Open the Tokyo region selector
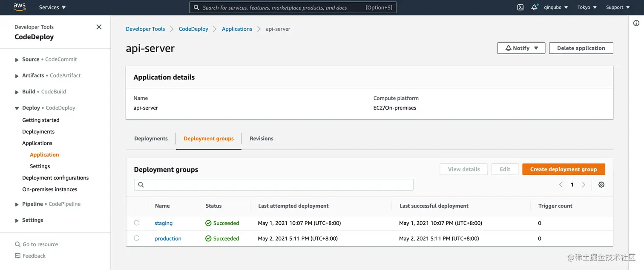The width and height of the screenshot is (644, 270). (x=586, y=7)
